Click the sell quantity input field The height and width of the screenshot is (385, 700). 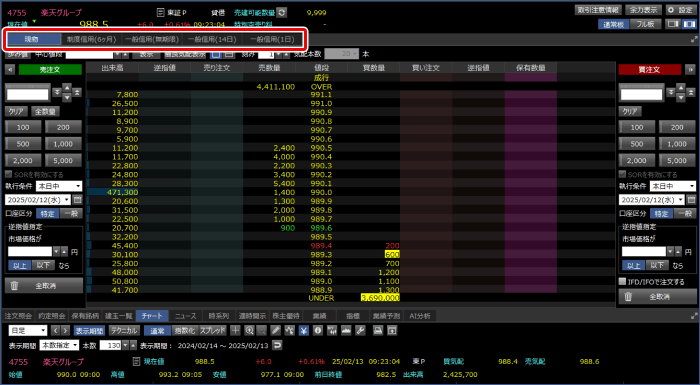[x=27, y=94]
